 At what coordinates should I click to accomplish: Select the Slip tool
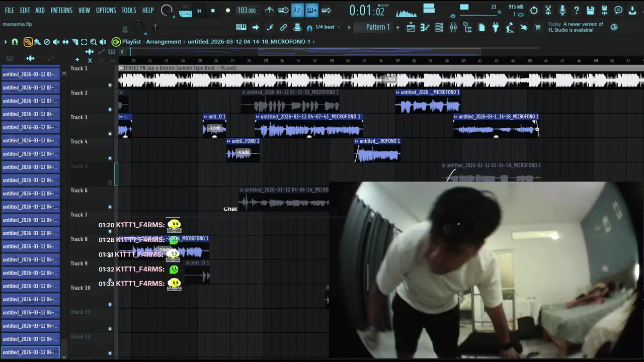[x=65, y=42]
